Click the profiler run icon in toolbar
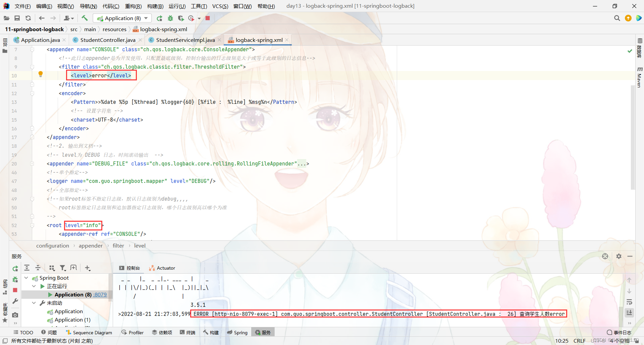The height and width of the screenshot is (345, 644). point(191,18)
